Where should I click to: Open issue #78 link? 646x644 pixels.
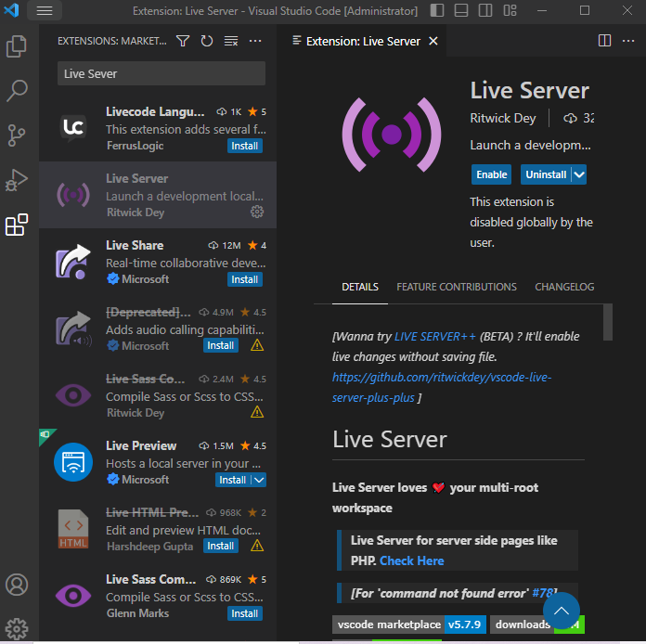(x=544, y=593)
